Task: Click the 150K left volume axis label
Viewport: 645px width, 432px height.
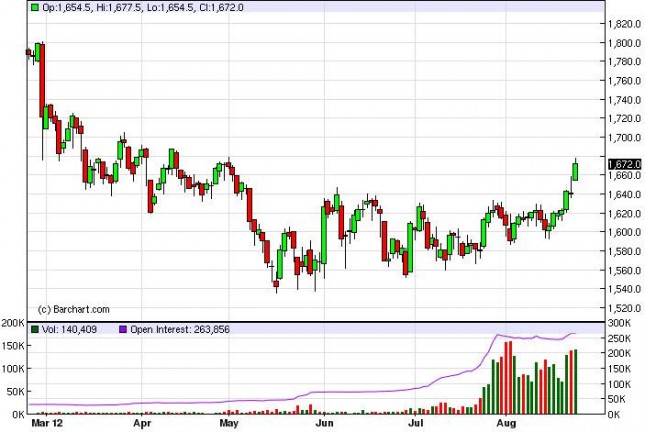Action: click(x=12, y=346)
